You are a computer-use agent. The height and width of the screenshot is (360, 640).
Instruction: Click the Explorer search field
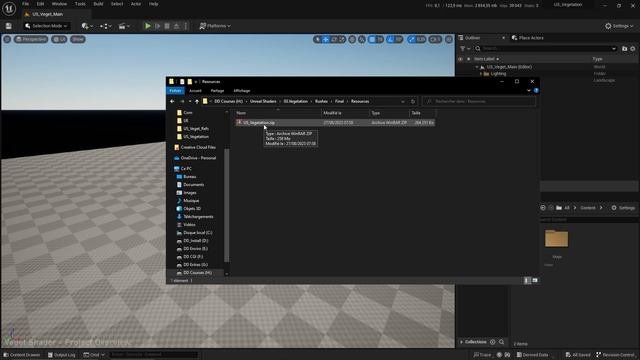click(x=479, y=101)
